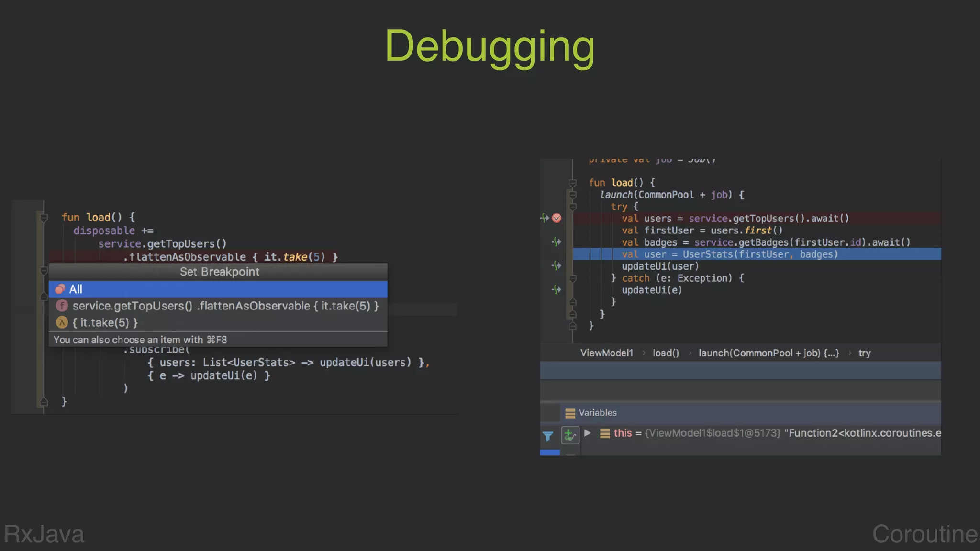Click the line 'val firstUser = users.first()'
Viewport: 980px width, 551px height.
coord(702,231)
